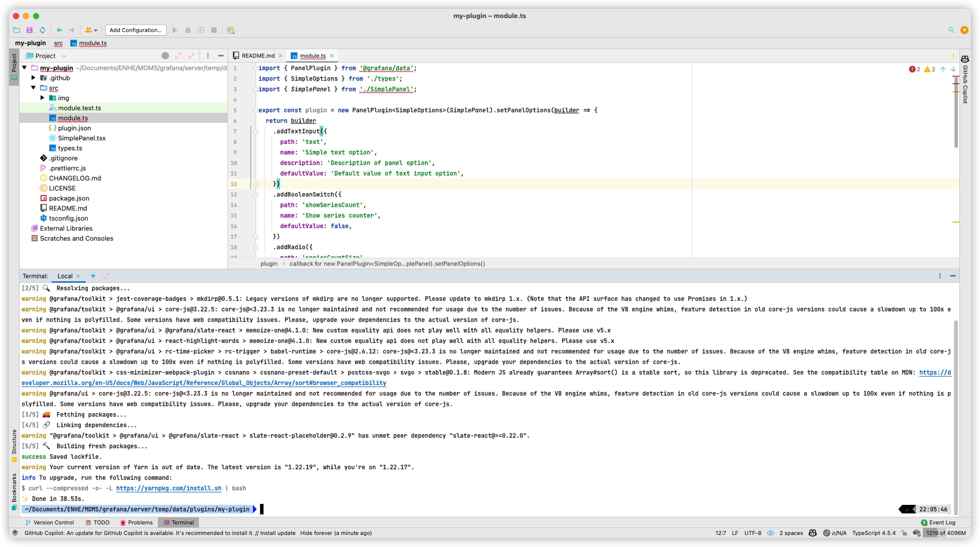Fold the addTextInput block at line 7
Viewport: 980px width, 547px height.
click(x=256, y=131)
